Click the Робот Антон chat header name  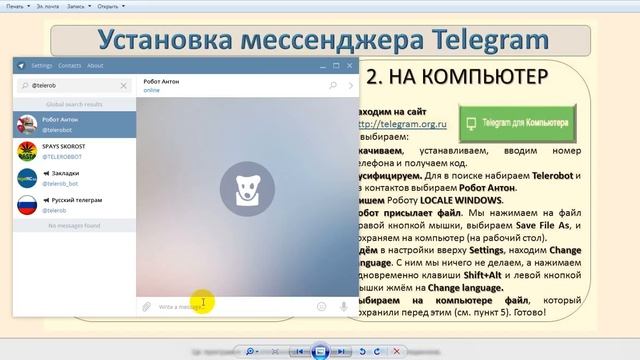[161, 82]
